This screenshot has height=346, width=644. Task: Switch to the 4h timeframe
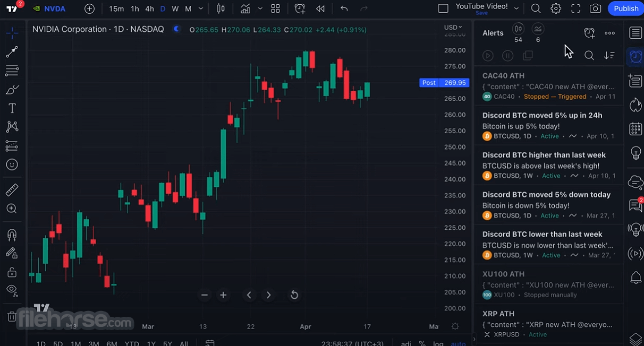[150, 8]
